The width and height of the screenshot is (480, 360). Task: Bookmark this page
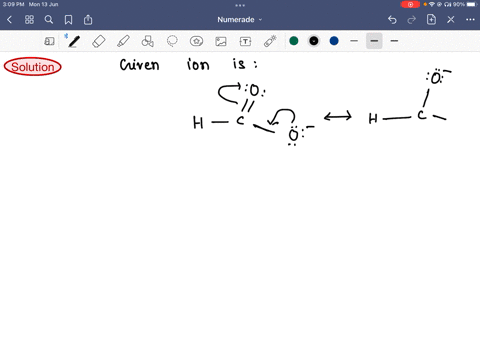pyautogui.click(x=68, y=20)
